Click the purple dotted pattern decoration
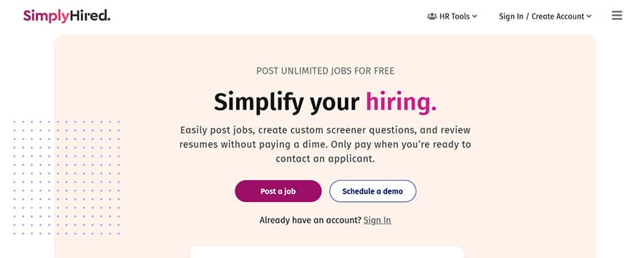The height and width of the screenshot is (258, 644). 67,177
